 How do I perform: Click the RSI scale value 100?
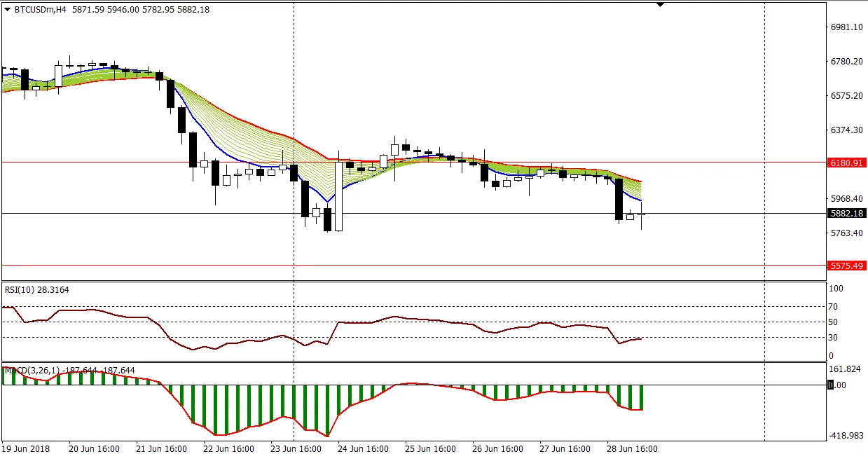pyautogui.click(x=838, y=288)
